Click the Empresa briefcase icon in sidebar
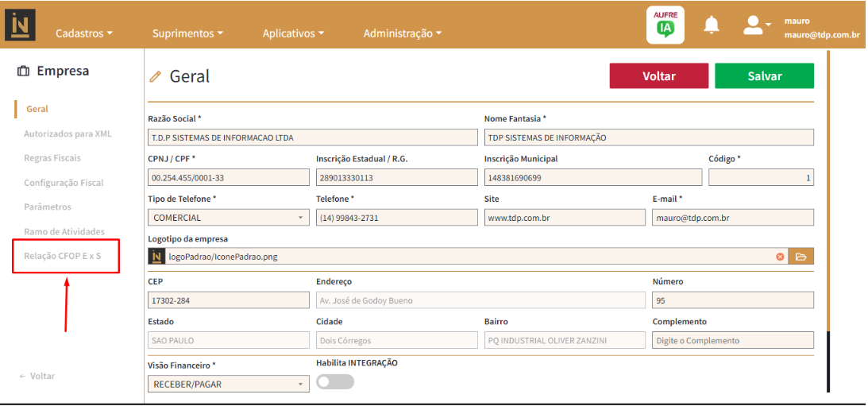Image resolution: width=868 pixels, height=406 pixels. point(24,72)
